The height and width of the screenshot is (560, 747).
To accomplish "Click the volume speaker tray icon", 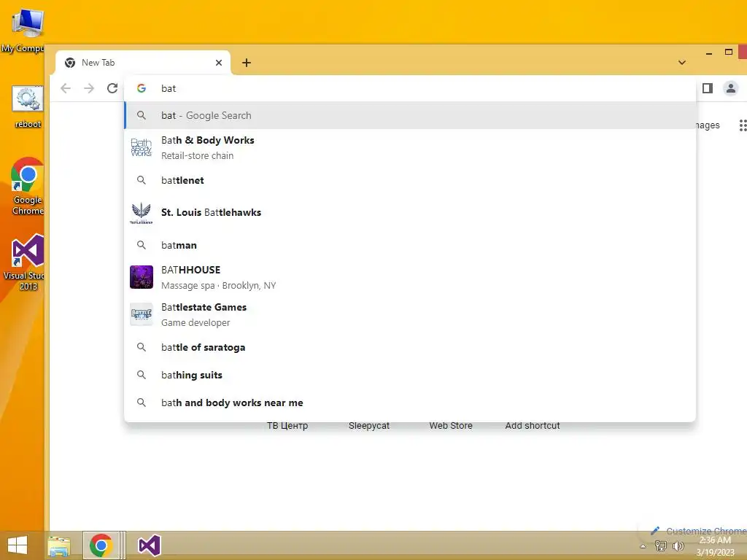I will (x=678, y=545).
